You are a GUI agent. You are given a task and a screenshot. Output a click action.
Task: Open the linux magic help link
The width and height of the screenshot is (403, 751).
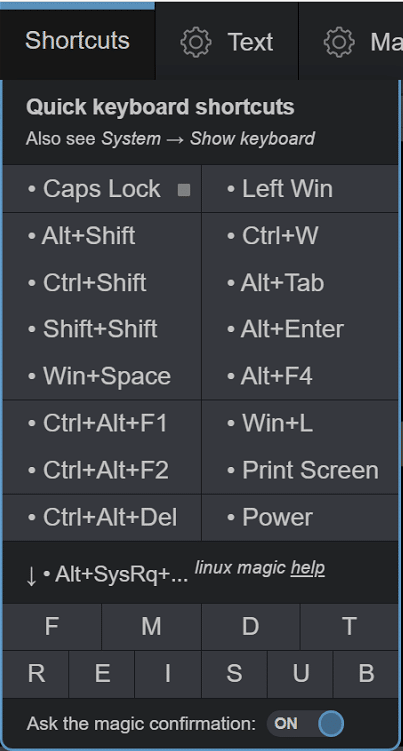tap(308, 568)
